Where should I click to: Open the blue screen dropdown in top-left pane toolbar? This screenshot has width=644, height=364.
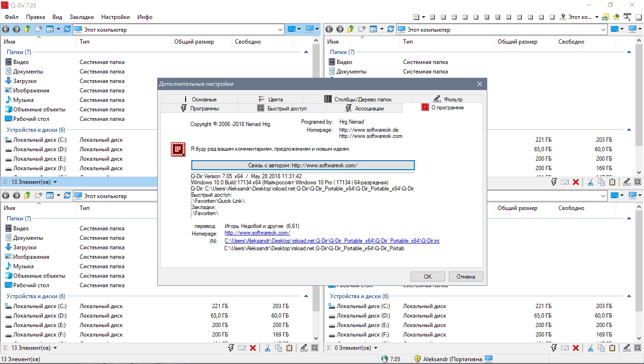point(299,29)
